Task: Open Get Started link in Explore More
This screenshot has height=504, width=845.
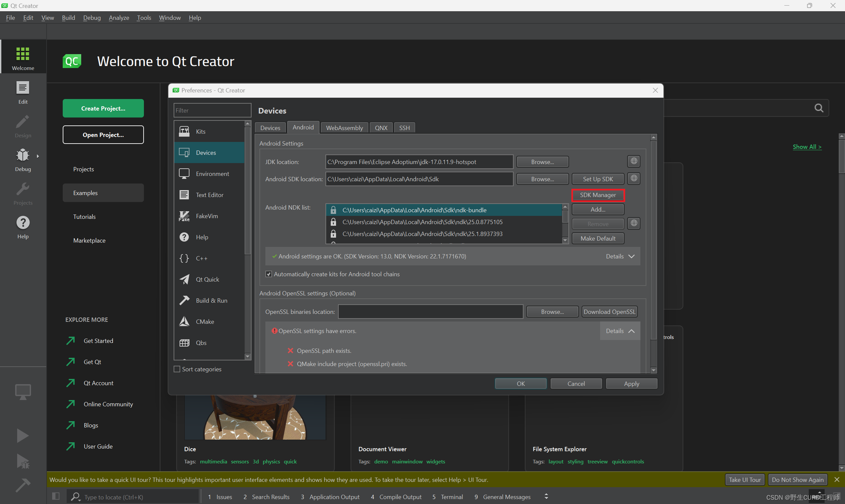Action: click(x=98, y=341)
